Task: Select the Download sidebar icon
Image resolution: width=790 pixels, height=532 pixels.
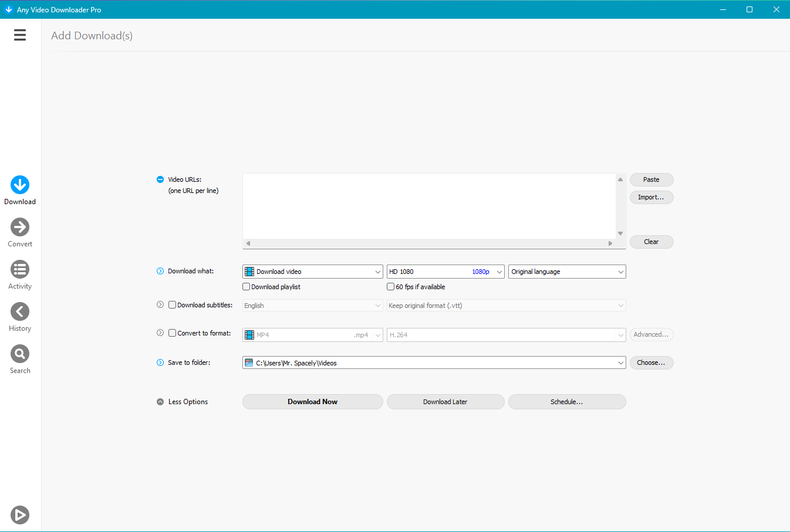Action: point(20,185)
